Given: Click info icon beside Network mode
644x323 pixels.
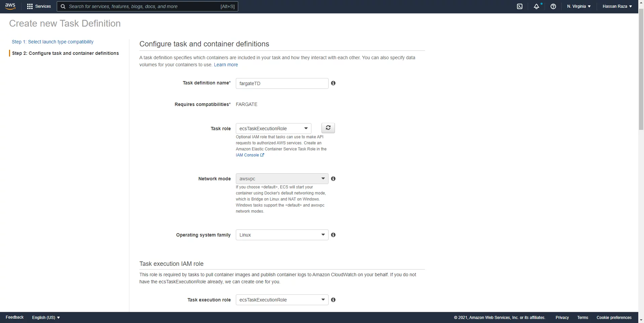Looking at the screenshot, I should pyautogui.click(x=333, y=179).
